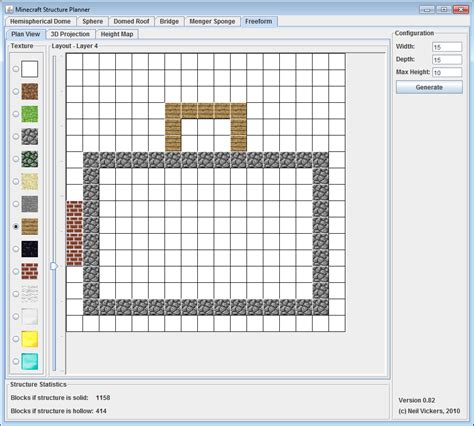This screenshot has height=426, width=474.
Task: Select the smooth stone radio button
Action: tap(16, 204)
